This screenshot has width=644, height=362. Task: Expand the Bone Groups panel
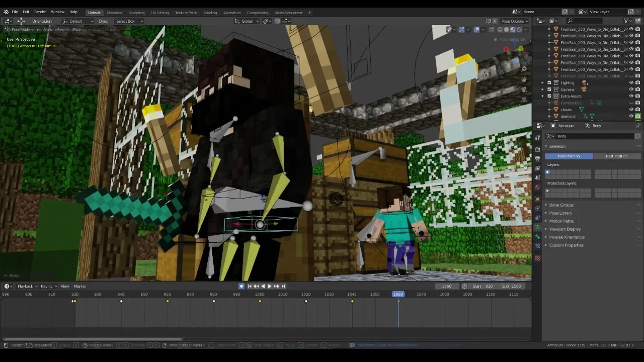click(561, 205)
